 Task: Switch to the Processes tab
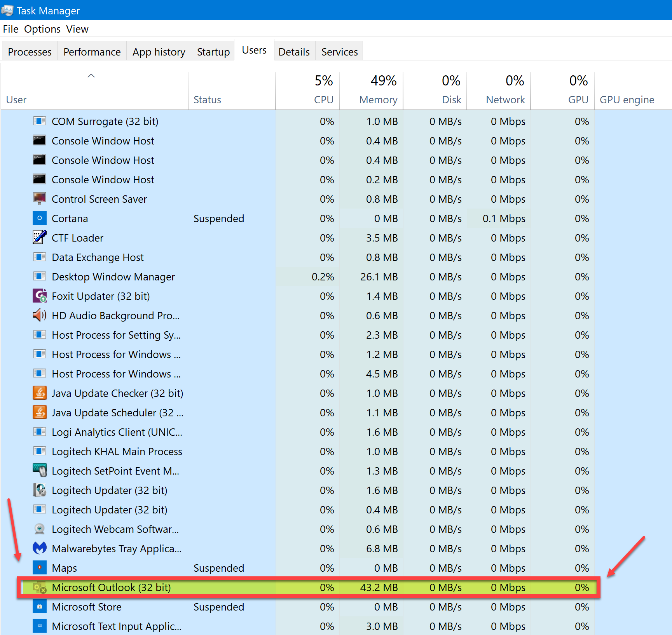(x=30, y=52)
